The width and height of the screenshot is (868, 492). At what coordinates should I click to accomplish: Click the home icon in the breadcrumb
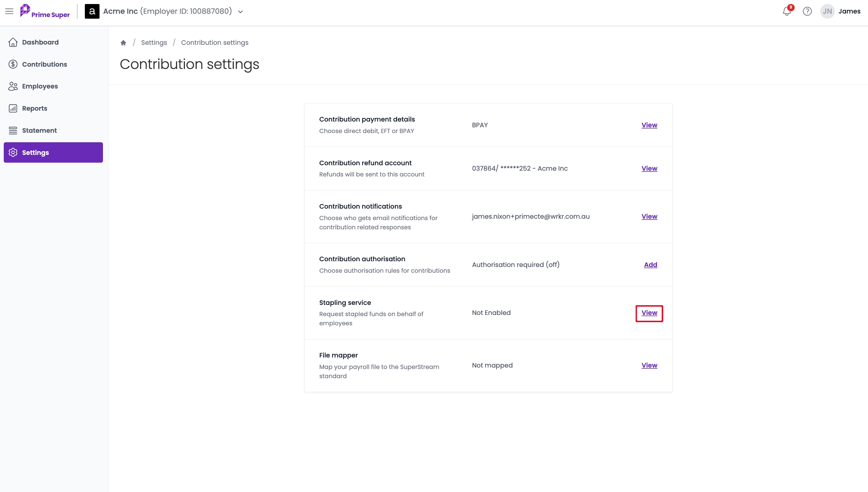(x=123, y=43)
